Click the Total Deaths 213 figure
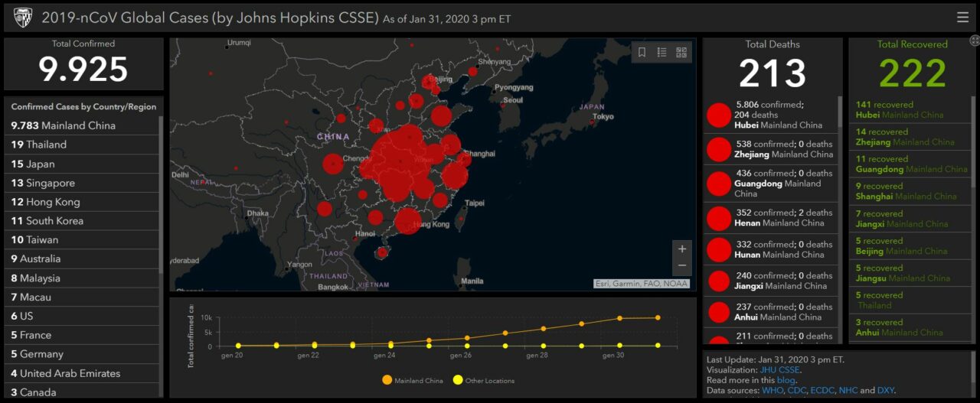The height and width of the screenshot is (403, 980). pos(773,74)
